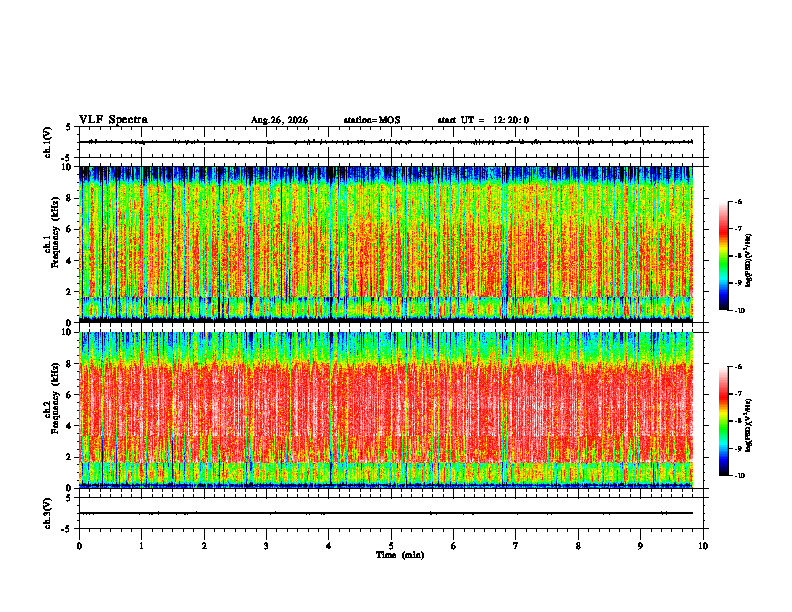Click the station=MOS label

pos(372,120)
